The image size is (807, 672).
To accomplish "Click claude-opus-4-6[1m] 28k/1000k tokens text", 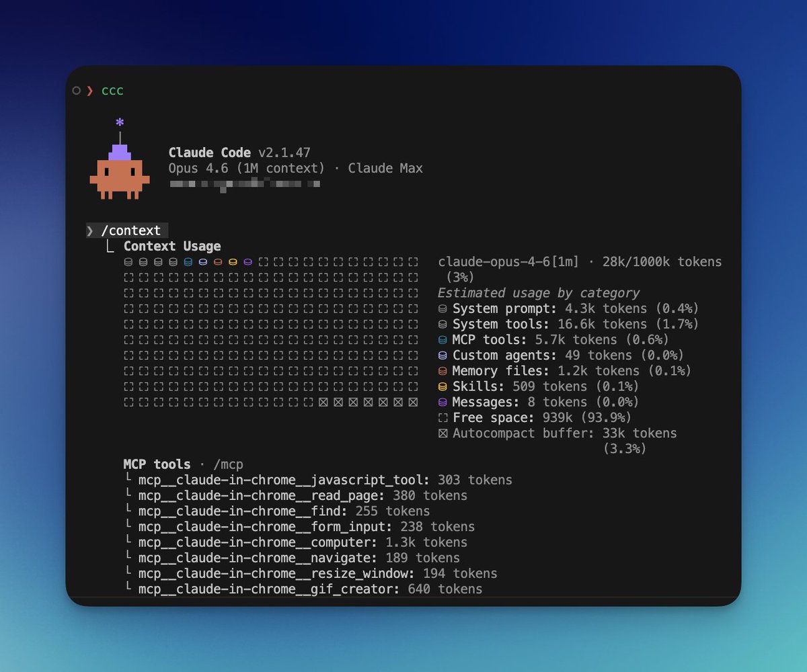I will 580,262.
